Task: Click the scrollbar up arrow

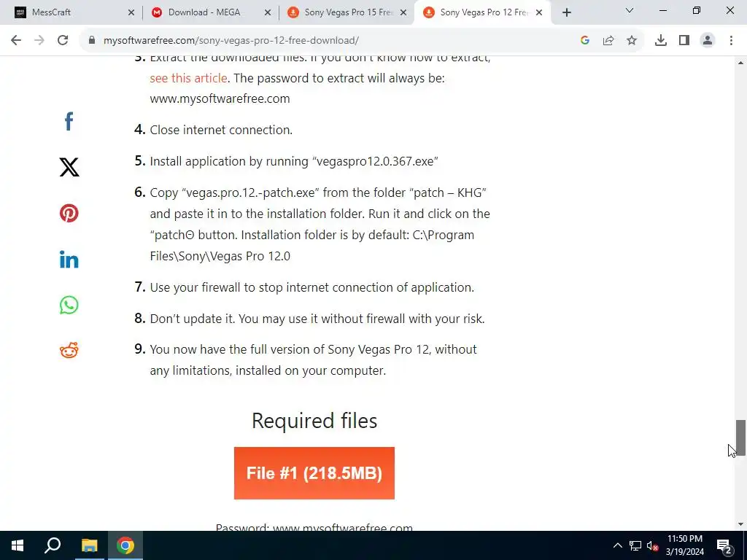Action: [740, 63]
